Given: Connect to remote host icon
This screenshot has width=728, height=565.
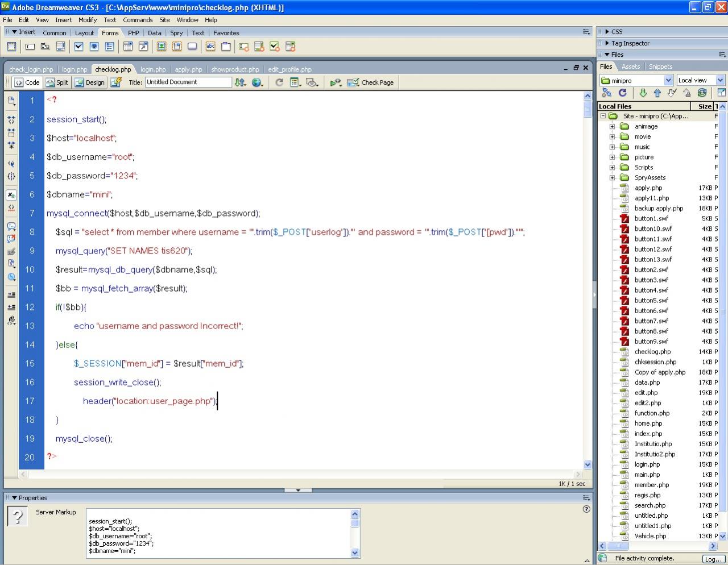Looking at the screenshot, I should [x=607, y=93].
